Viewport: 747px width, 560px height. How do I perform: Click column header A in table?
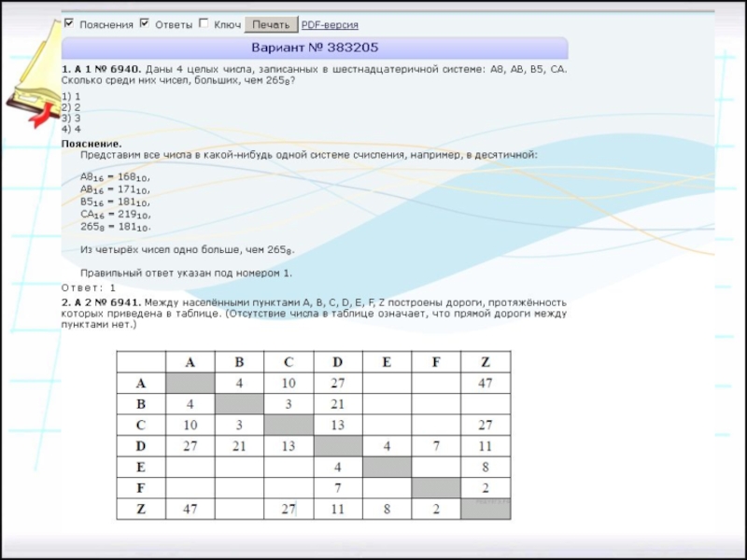pos(190,362)
